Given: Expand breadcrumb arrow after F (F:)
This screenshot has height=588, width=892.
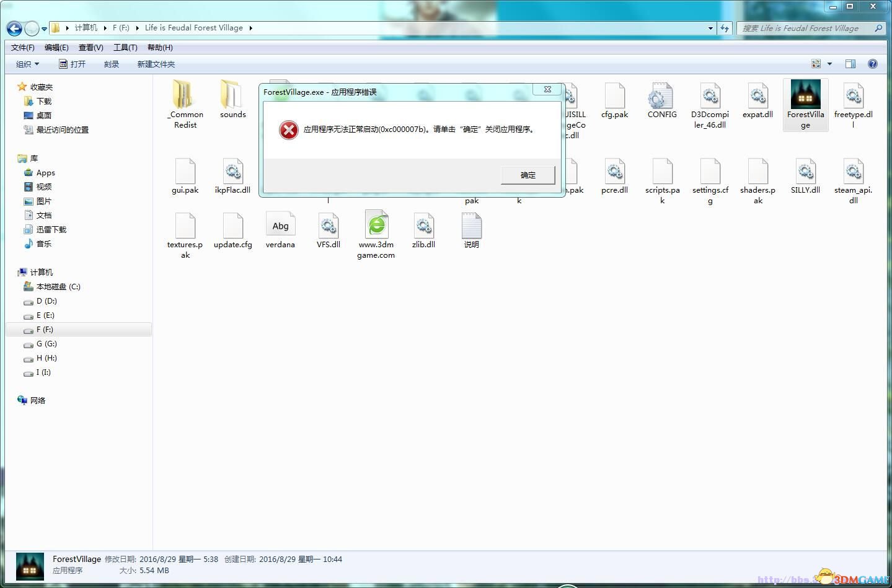Looking at the screenshot, I should [x=138, y=28].
